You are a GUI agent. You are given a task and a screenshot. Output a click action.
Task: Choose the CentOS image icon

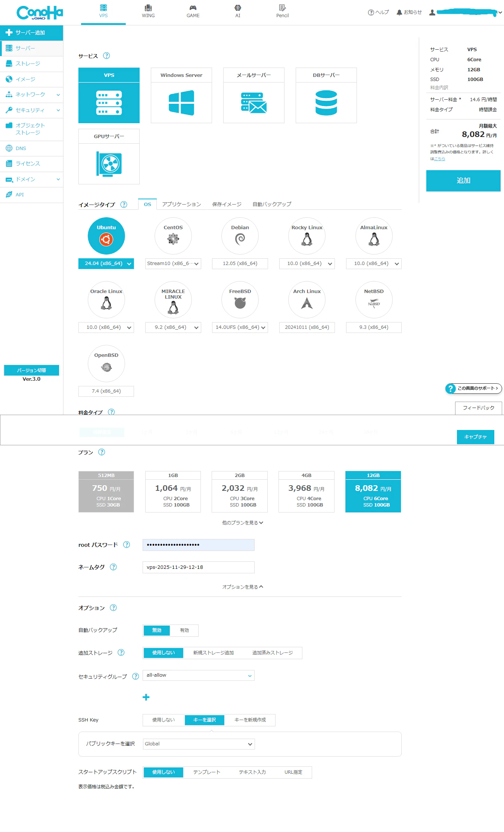point(173,236)
